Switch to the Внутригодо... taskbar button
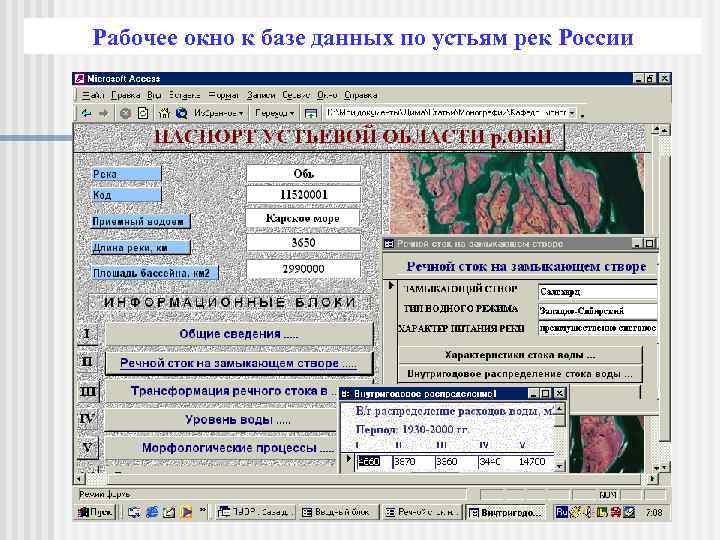 click(506, 512)
